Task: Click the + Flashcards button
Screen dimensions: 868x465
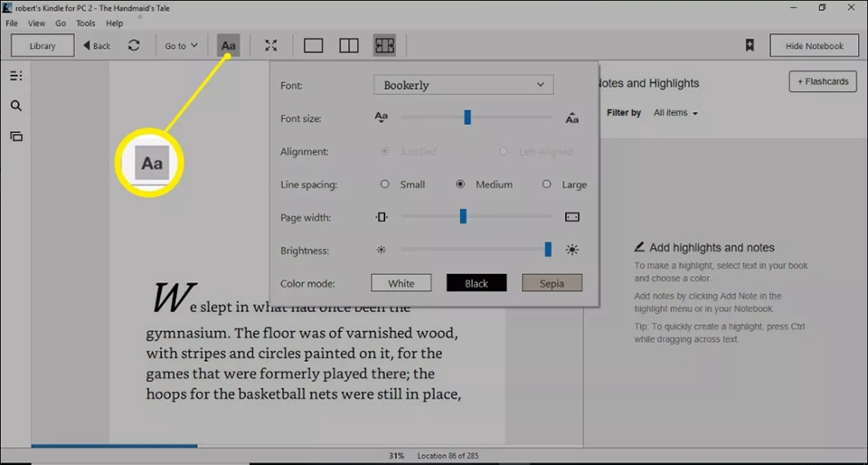Action: coord(823,81)
